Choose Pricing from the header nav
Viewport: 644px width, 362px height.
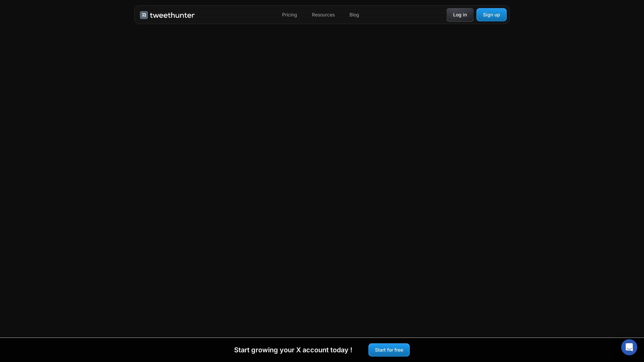(289, 15)
